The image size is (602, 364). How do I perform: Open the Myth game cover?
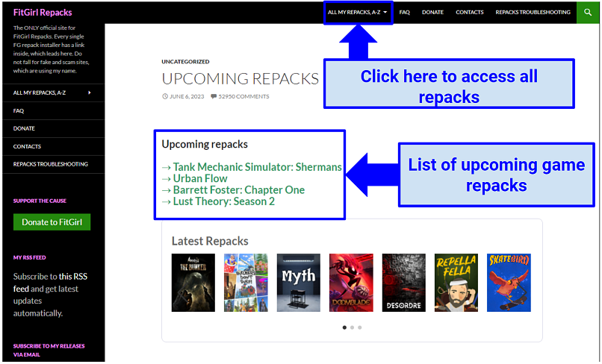coord(298,283)
